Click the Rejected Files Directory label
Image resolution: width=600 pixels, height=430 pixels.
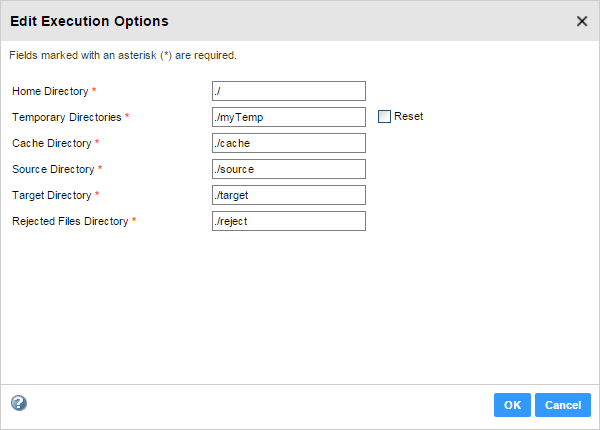[x=70, y=222]
